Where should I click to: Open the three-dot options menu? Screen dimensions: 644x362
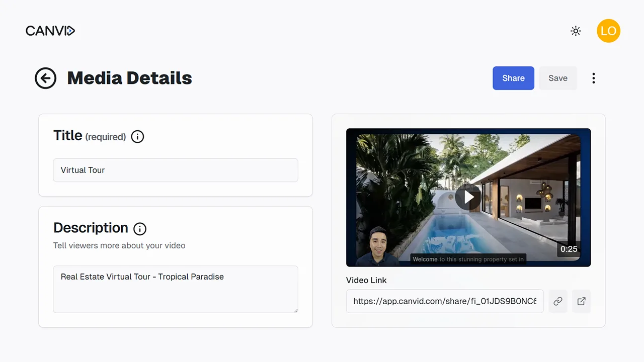click(594, 78)
